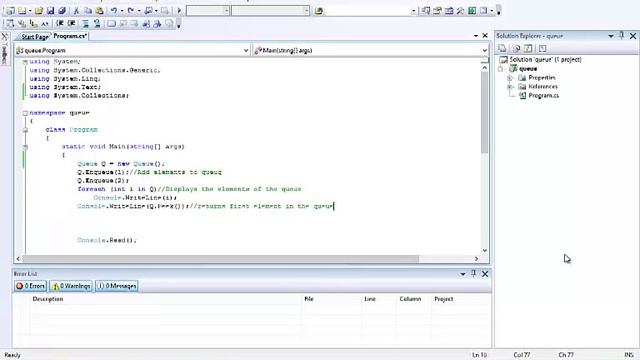Click Solution Explorer Properties icon

pos(502,49)
